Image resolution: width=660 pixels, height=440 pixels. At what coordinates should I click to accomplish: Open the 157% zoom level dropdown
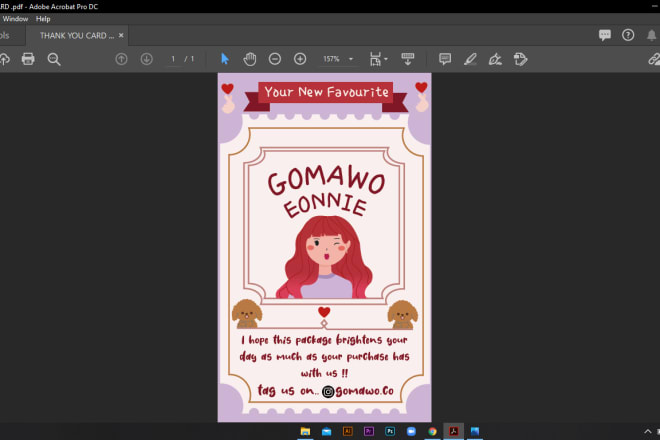point(351,59)
